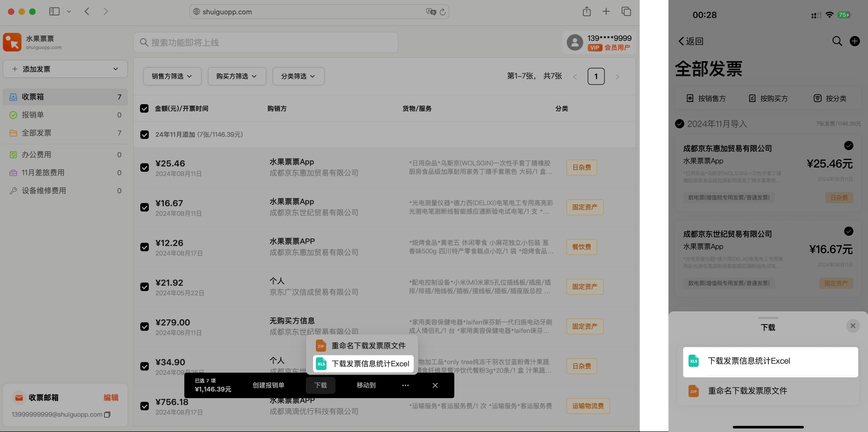This screenshot has height=432, width=868.
Task: Open the 办公费用 category
Action: (x=65, y=155)
